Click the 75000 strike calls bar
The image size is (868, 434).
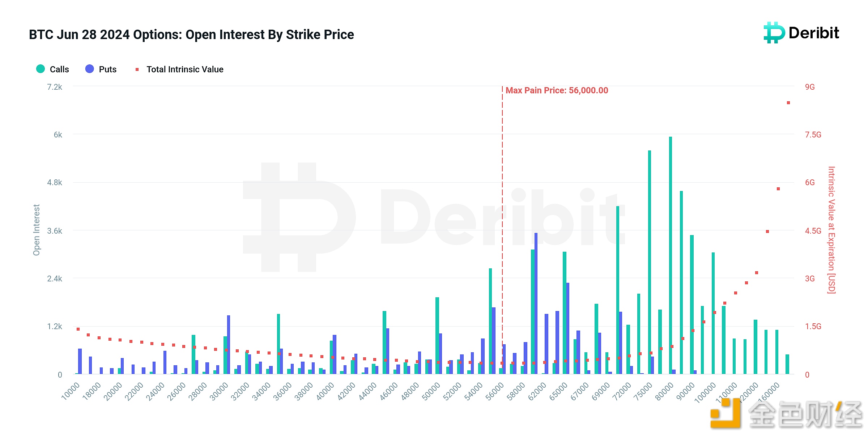(650, 262)
